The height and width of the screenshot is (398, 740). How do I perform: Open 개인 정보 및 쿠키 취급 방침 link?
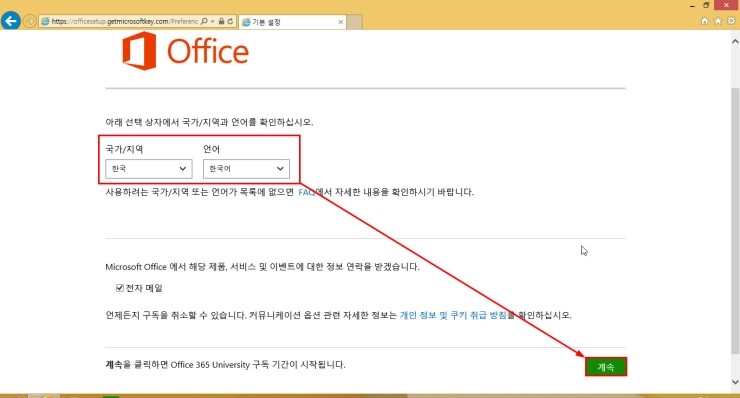click(454, 315)
